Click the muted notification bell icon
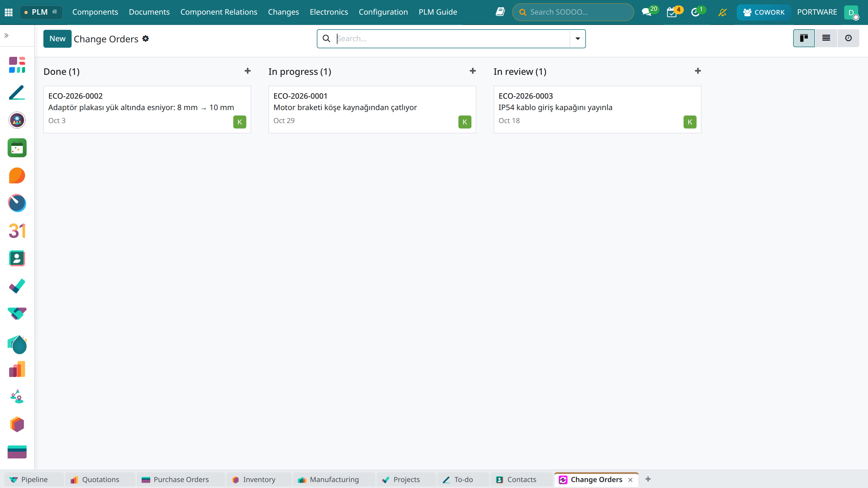Image resolution: width=868 pixels, height=488 pixels. [722, 12]
